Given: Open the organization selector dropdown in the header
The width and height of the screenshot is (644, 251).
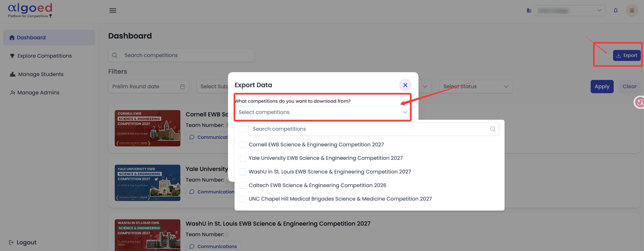Looking at the screenshot, I should pos(570,11).
